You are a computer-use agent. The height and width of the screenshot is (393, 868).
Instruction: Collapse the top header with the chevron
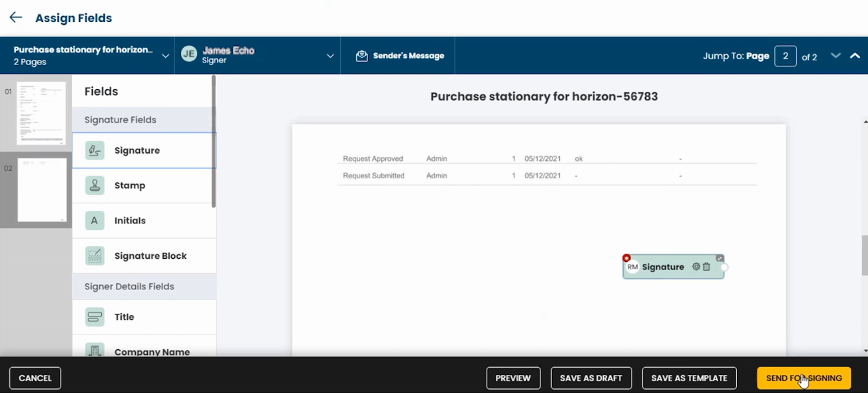click(855, 56)
